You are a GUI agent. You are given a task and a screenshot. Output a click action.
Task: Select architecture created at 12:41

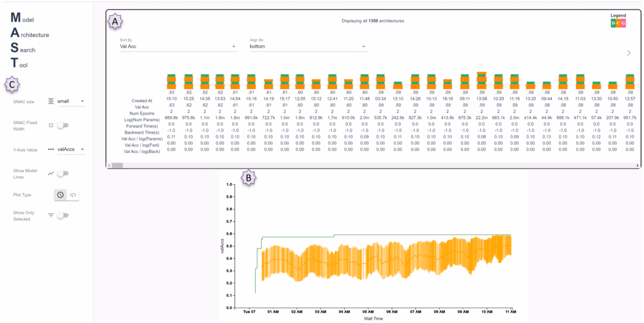332,81
